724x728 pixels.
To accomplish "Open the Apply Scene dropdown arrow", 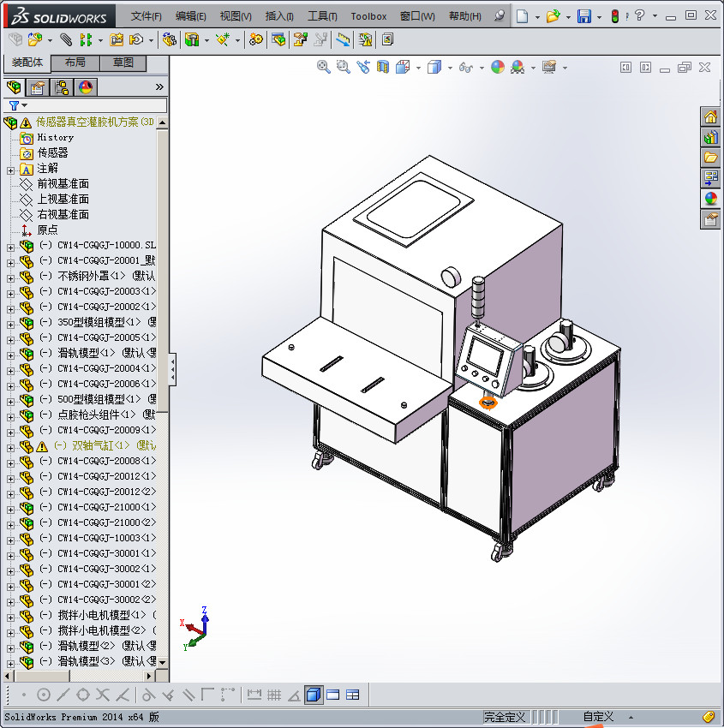I will point(533,68).
